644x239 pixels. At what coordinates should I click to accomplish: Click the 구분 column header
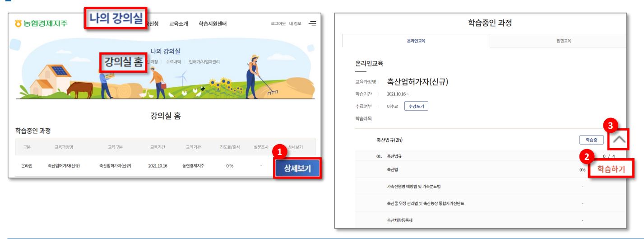tap(27, 147)
